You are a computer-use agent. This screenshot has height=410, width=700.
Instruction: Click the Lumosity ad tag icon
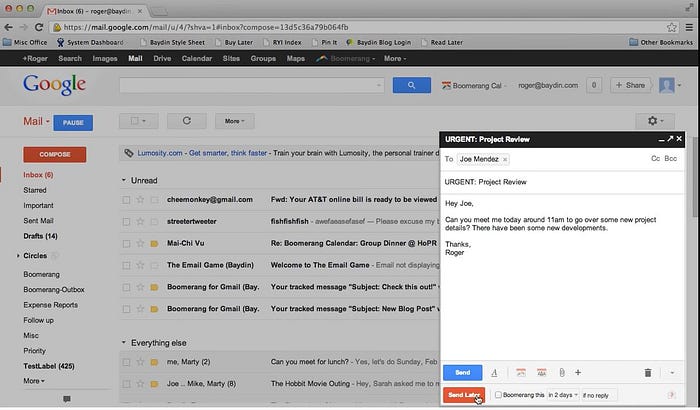pyautogui.click(x=129, y=153)
